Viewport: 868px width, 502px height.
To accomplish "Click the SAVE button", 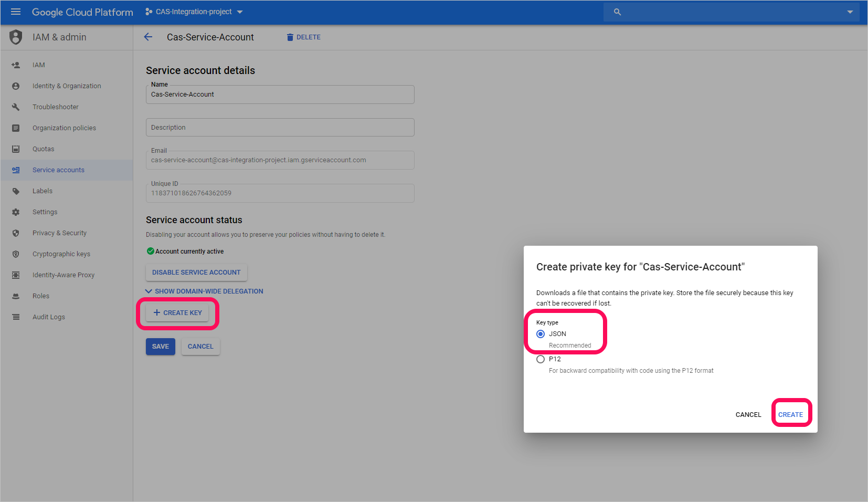I will coord(161,347).
